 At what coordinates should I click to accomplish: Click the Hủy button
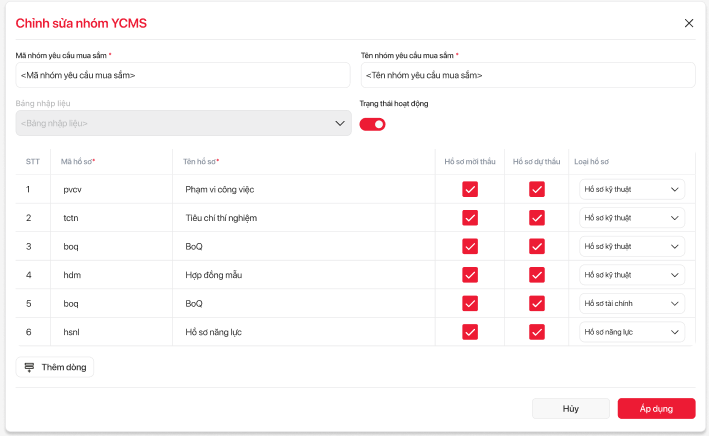570,409
